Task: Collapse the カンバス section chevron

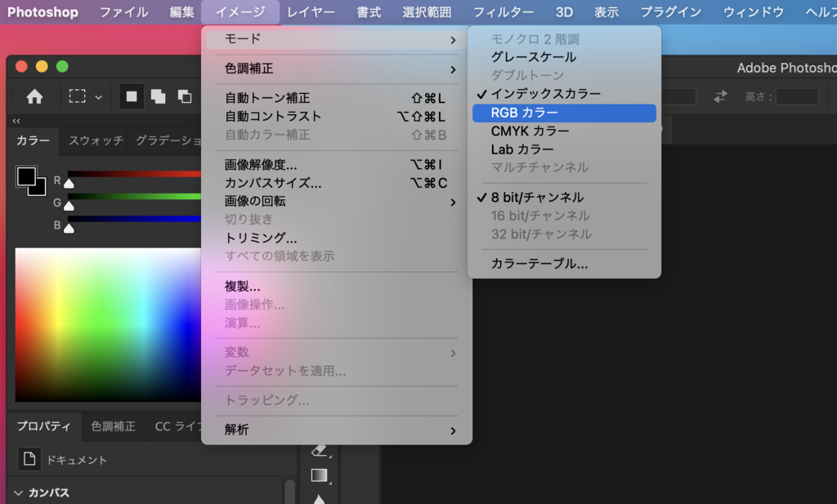Action: 18,493
